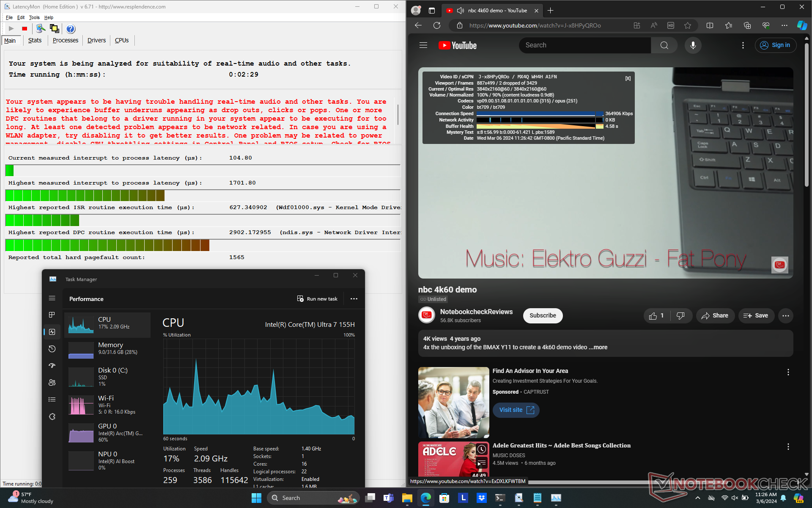Image resolution: width=812 pixels, height=508 pixels.
Task: Select Memory in Task Manager performance list
Action: pos(108,350)
